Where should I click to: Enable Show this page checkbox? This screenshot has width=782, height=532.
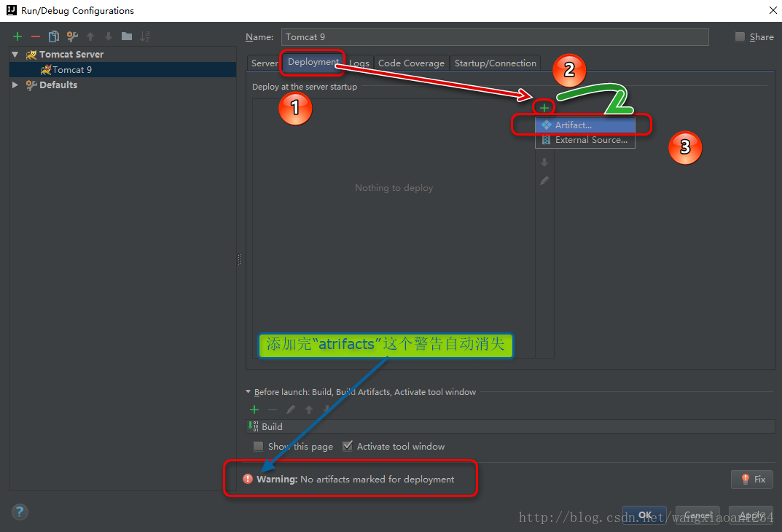(258, 446)
